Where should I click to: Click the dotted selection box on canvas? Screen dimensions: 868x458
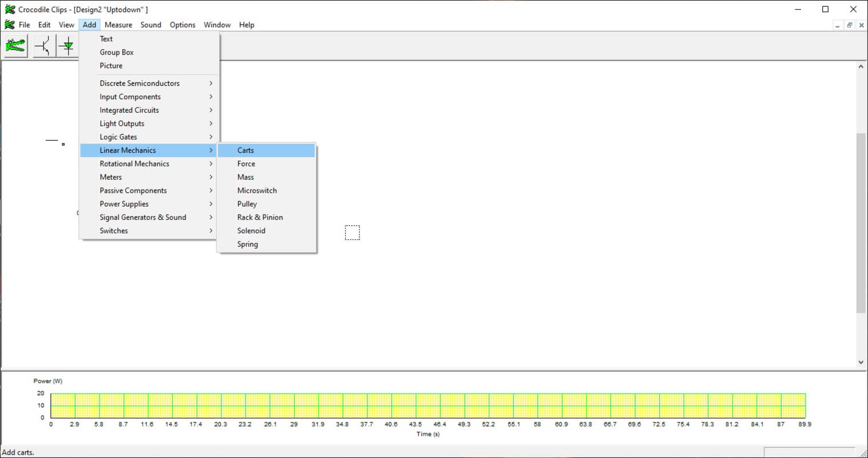pos(352,232)
